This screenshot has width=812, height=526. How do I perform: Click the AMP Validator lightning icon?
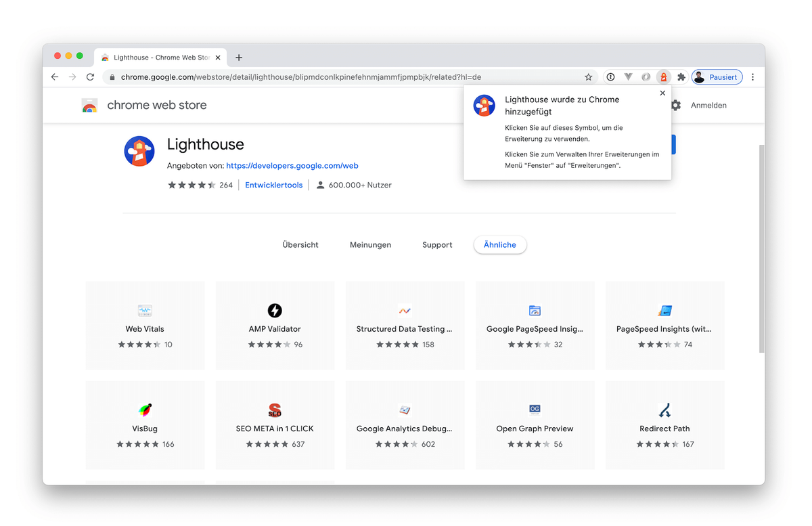275,311
